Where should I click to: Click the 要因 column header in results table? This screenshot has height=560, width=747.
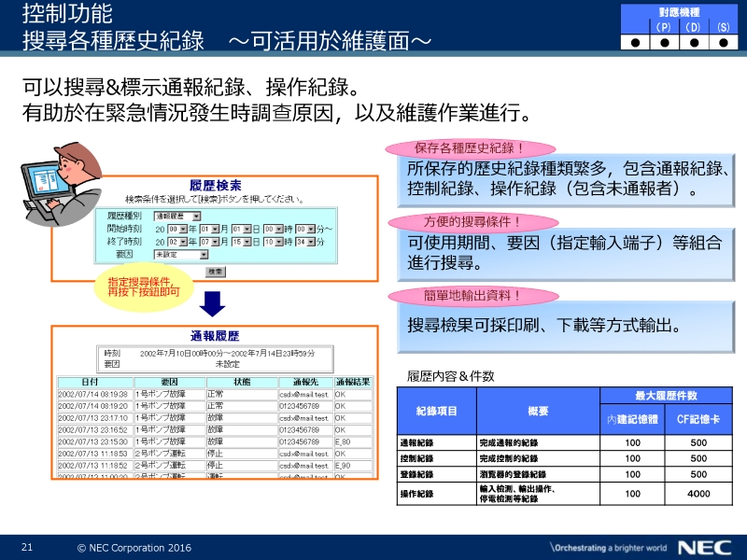170,382
